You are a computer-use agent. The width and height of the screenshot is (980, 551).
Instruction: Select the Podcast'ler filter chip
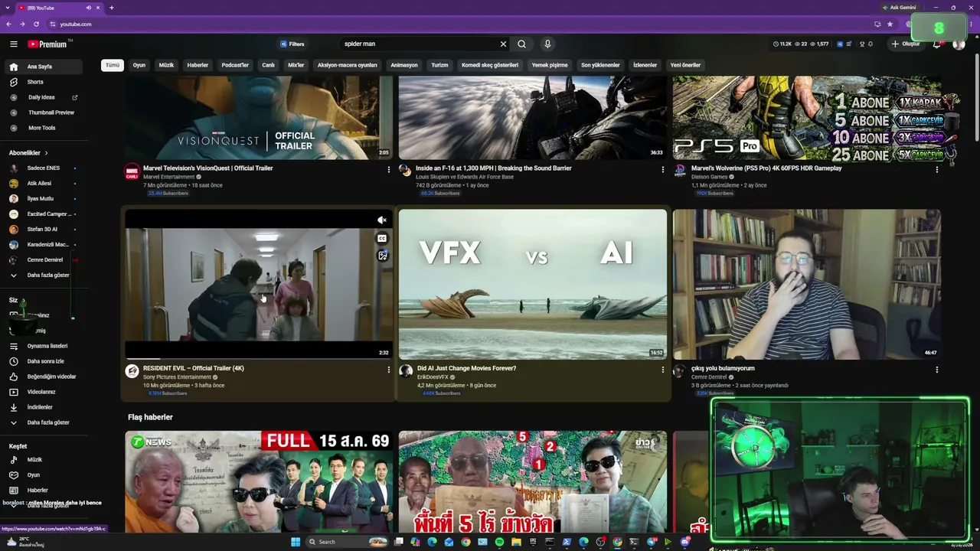(235, 65)
